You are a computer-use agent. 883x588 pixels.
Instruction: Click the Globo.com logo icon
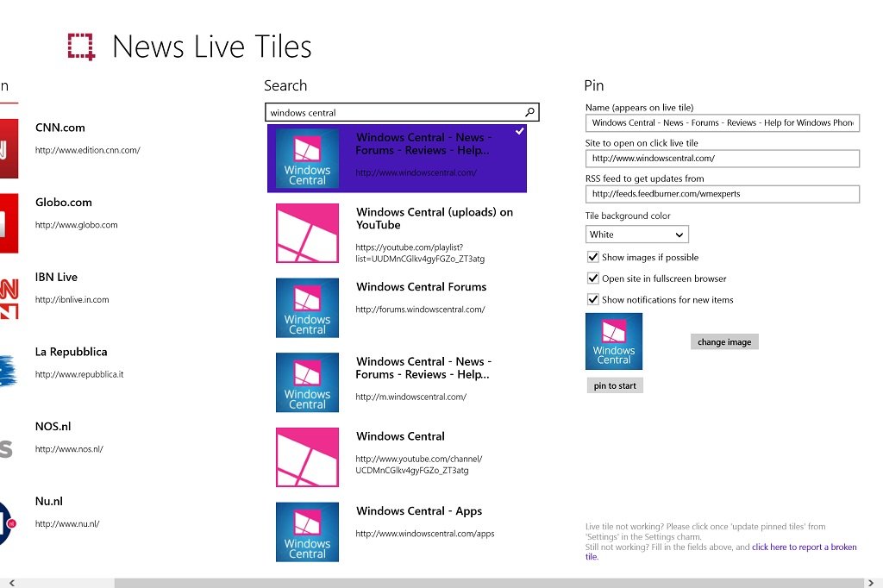click(9, 223)
